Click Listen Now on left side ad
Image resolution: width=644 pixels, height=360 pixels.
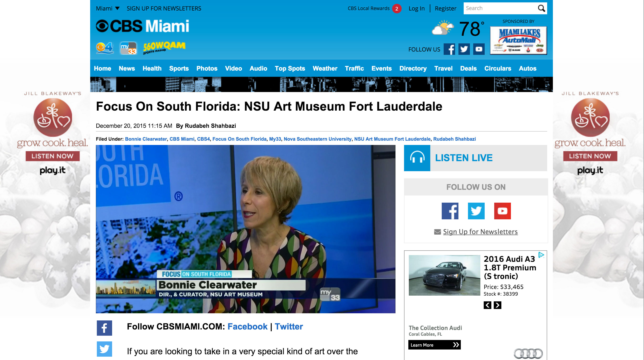click(x=52, y=156)
